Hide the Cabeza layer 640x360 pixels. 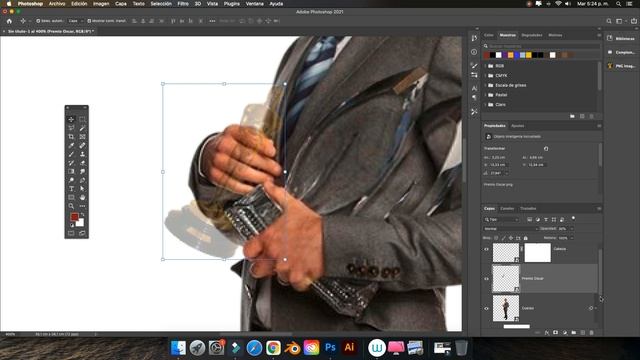coord(486,249)
